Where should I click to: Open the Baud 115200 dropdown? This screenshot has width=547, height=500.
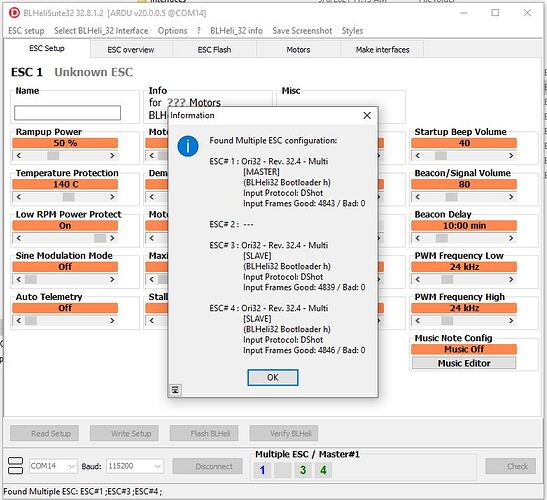pyautogui.click(x=134, y=466)
